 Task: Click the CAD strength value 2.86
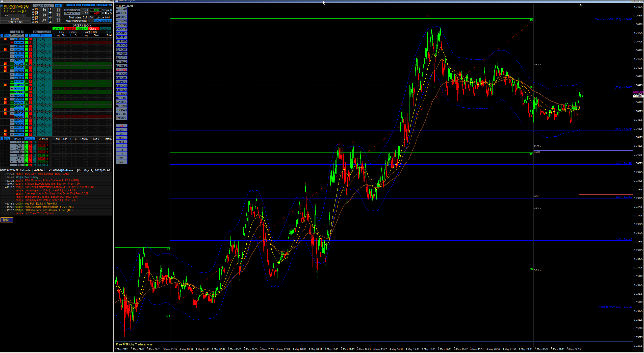[x=42, y=145]
